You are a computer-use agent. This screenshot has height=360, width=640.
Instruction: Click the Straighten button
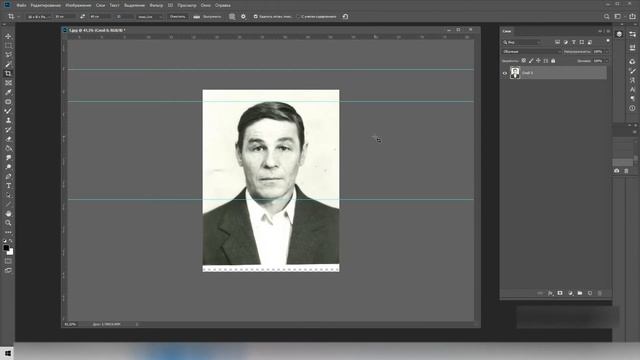click(207, 17)
